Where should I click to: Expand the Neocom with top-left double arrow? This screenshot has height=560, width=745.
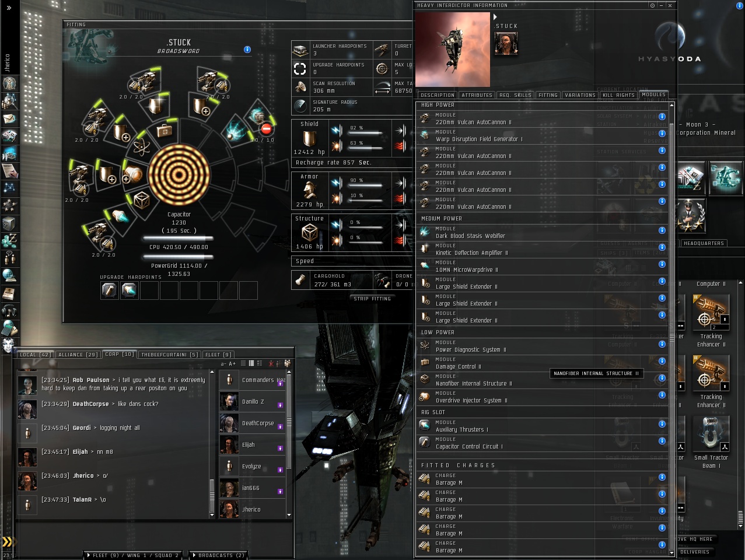pos(9,8)
